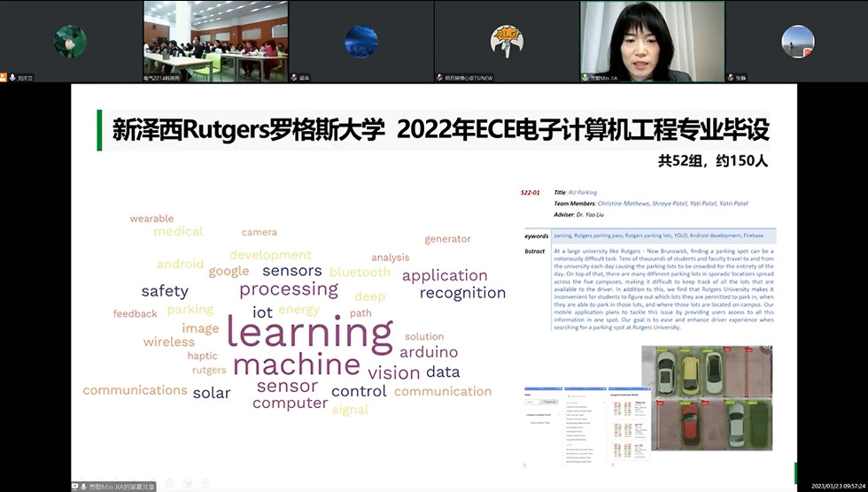Click the ALG logo participant avatar
Screen dimensions: 868x492
click(507, 40)
